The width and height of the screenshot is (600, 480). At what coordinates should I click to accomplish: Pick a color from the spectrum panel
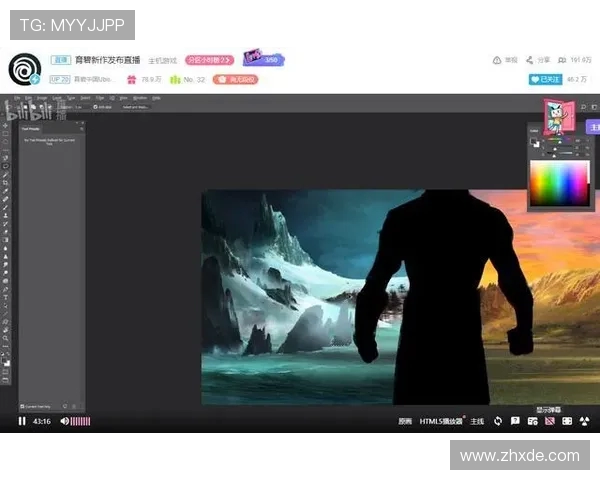pos(559,182)
